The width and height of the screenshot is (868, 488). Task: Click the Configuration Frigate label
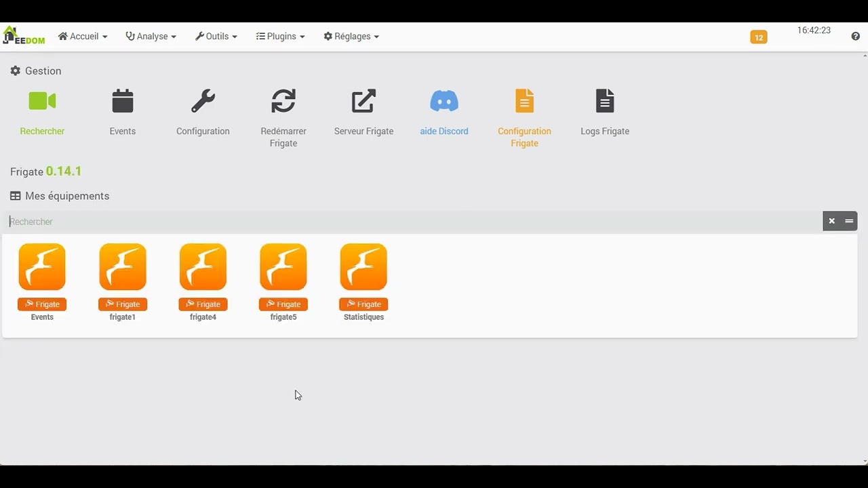point(524,137)
